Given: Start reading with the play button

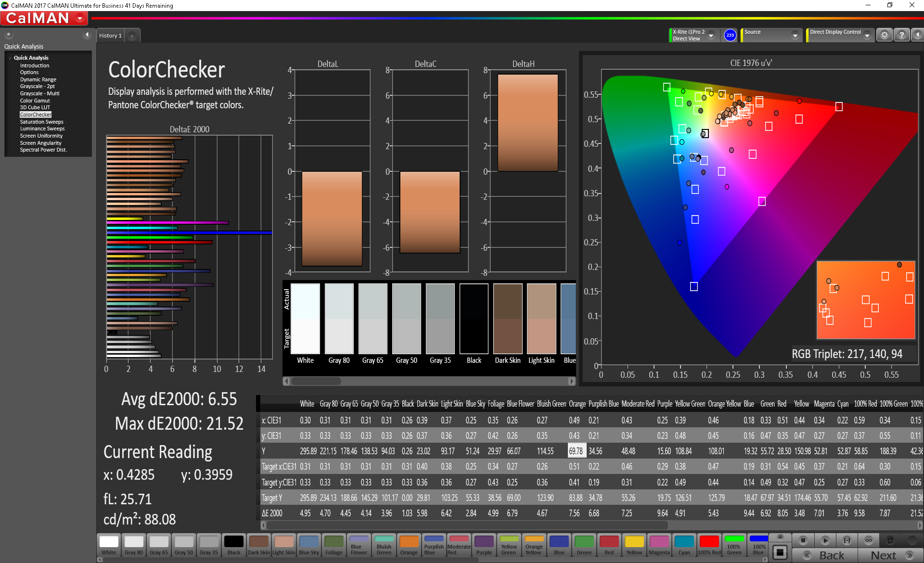Looking at the screenshot, I should point(825,540).
